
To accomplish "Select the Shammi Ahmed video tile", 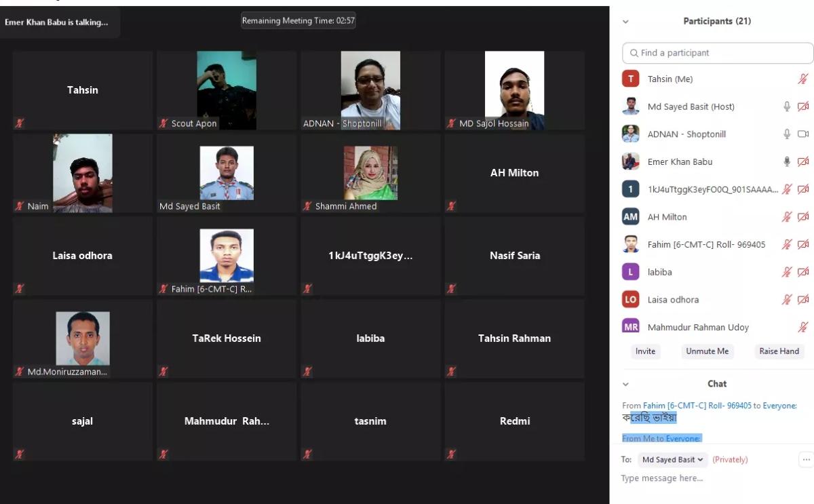I will tap(370, 174).
